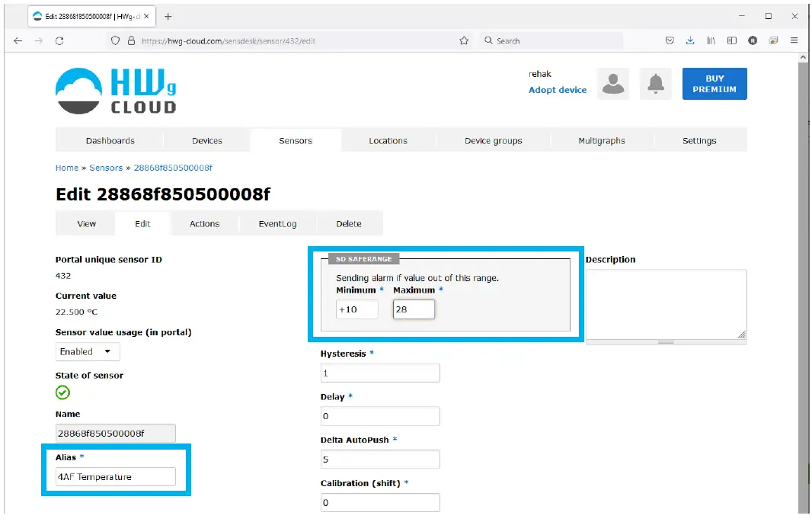Click the 28868f850500008f breadcrumb link
The image size is (812, 522).
(173, 168)
